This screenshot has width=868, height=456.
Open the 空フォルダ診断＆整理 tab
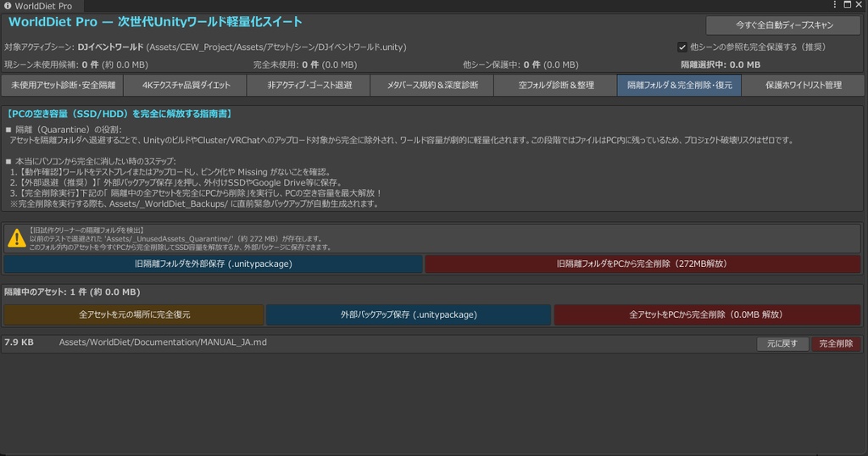pos(556,86)
